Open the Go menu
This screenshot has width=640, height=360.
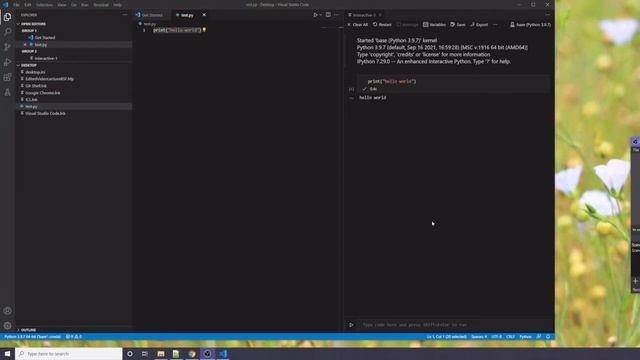pyautogui.click(x=74, y=5)
